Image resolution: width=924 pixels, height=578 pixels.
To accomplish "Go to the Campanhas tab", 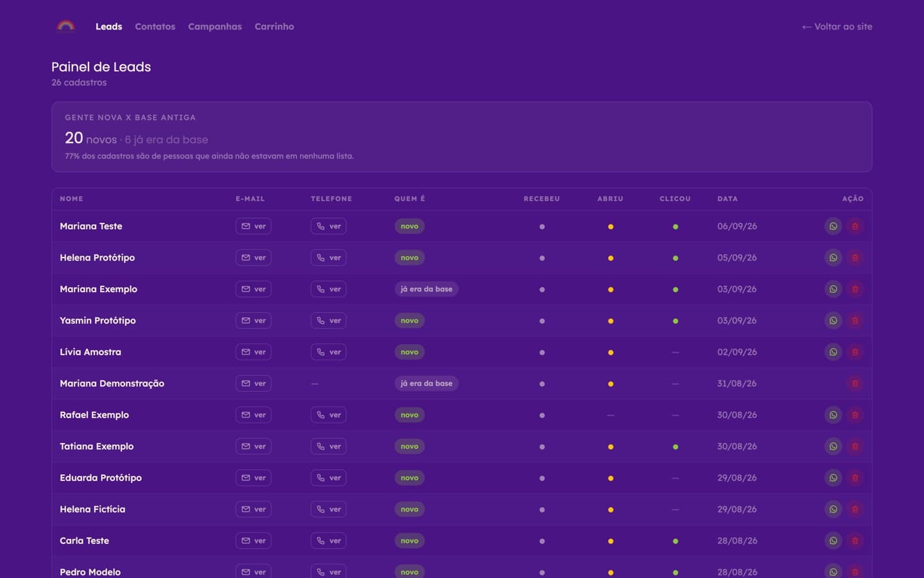I will click(x=215, y=26).
